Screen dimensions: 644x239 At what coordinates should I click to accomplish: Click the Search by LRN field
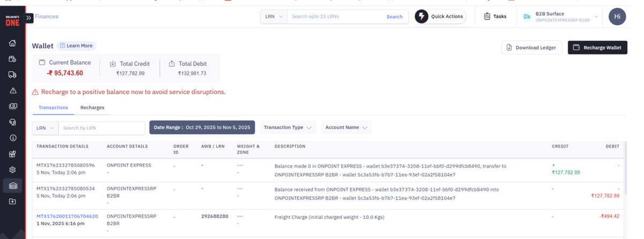point(102,128)
